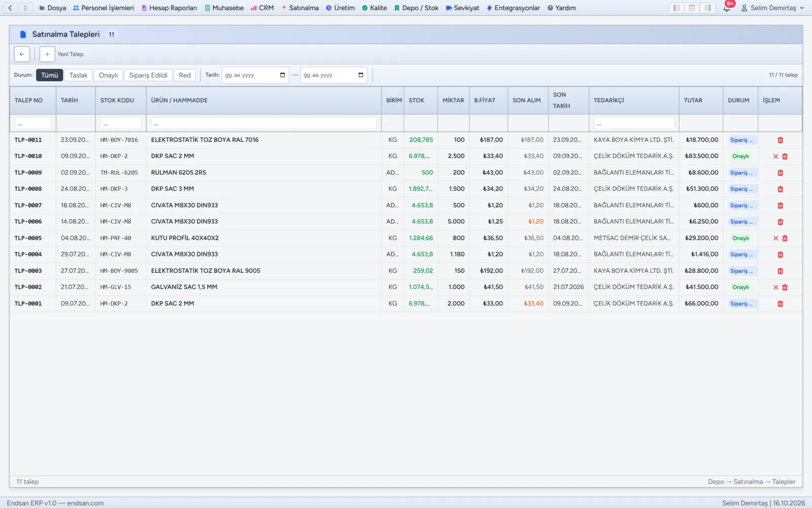
Task: Open the Satınalma menu
Action: (x=300, y=8)
